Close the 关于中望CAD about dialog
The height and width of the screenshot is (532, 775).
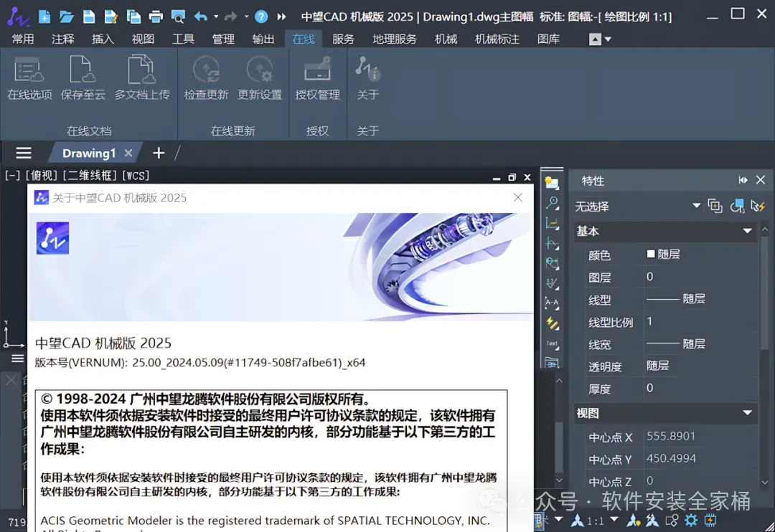click(x=517, y=198)
